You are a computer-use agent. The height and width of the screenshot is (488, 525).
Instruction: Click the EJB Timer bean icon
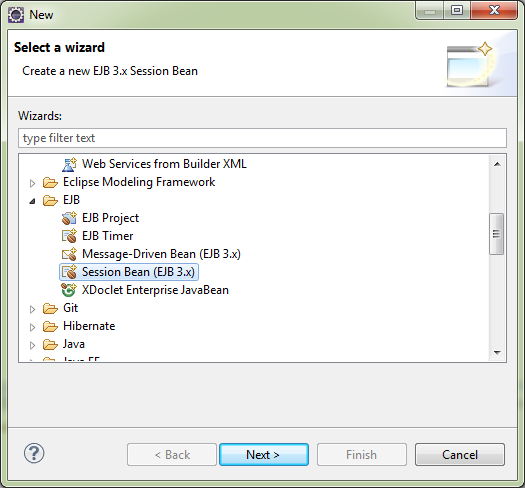coord(69,236)
